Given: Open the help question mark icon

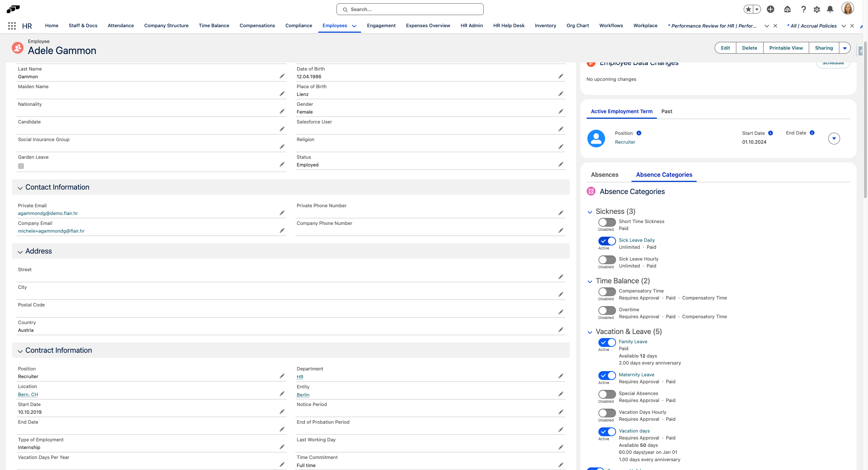Looking at the screenshot, I should click(x=803, y=10).
